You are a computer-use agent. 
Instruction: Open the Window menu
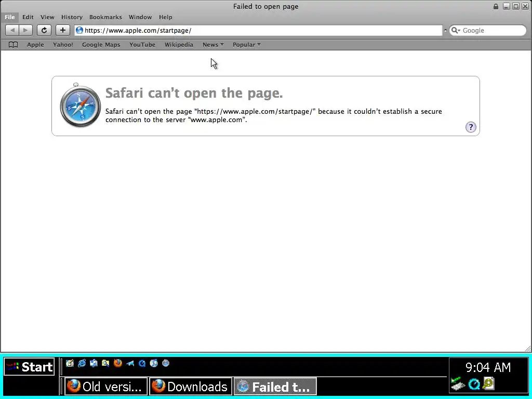(x=140, y=17)
